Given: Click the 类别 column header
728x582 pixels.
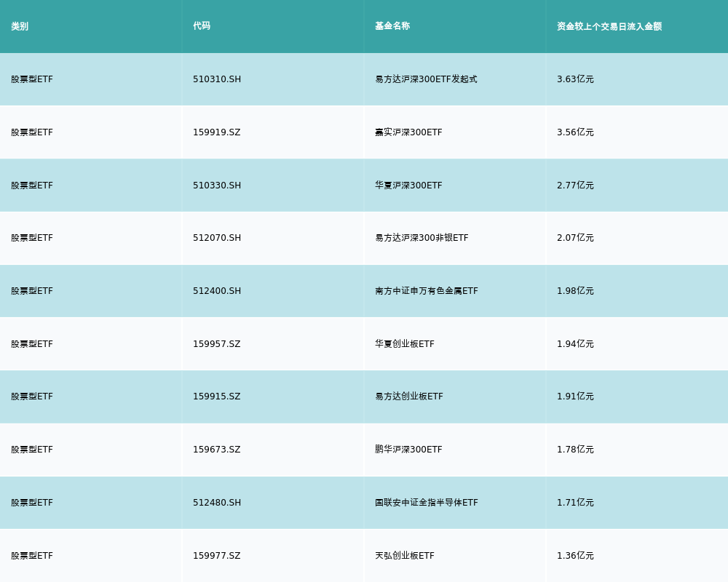Looking at the screenshot, I should 20,26.
